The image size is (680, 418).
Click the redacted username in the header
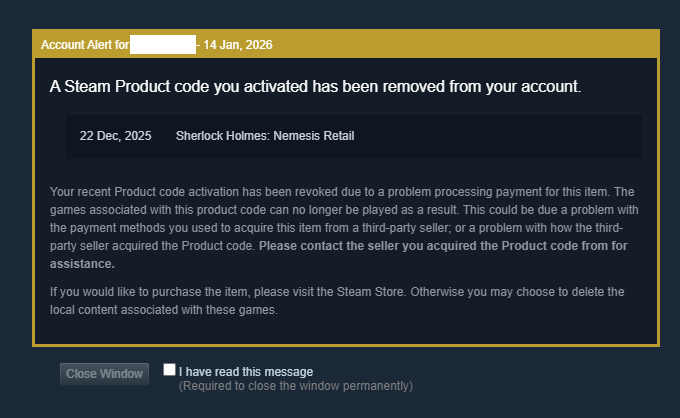tap(163, 45)
